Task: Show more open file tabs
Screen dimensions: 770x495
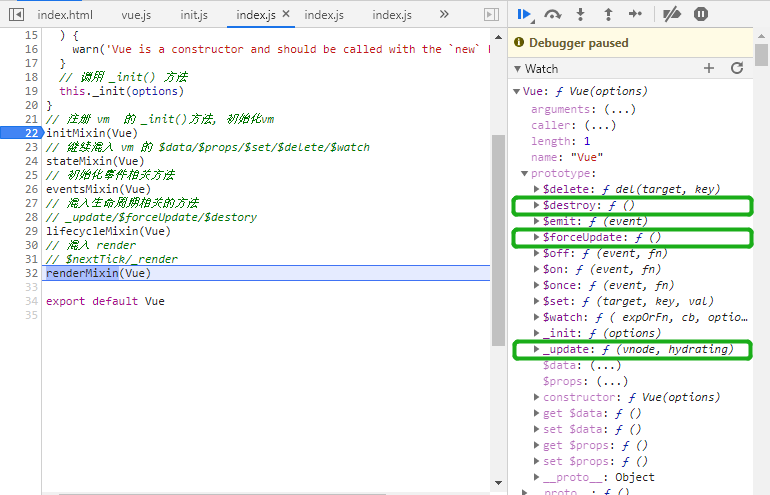Action: (444, 14)
